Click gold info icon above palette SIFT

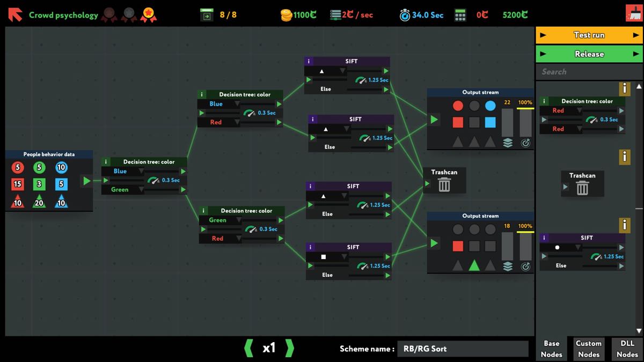tap(624, 225)
